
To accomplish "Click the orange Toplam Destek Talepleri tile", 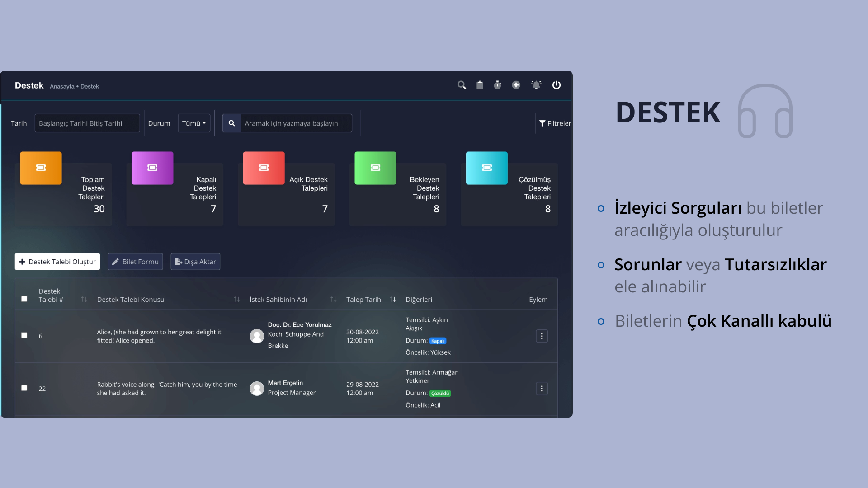I will pyautogui.click(x=41, y=168).
